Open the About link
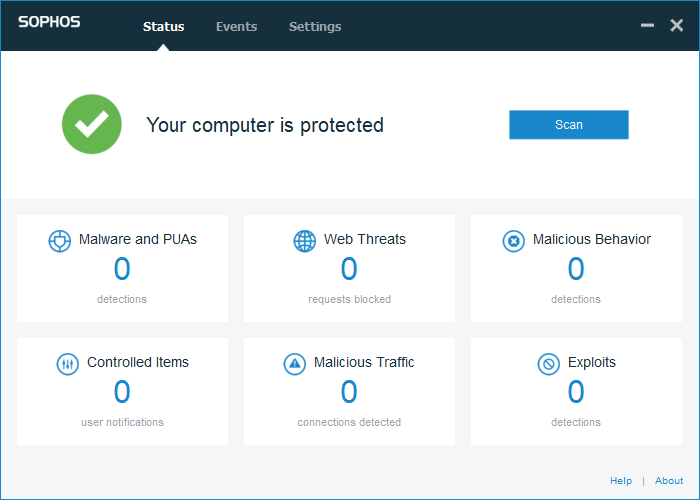The image size is (700, 500). click(669, 481)
